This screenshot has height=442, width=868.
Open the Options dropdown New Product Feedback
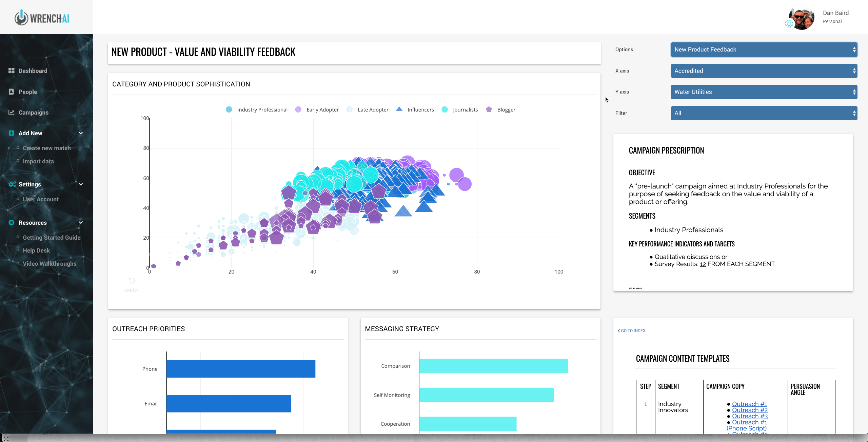(764, 49)
